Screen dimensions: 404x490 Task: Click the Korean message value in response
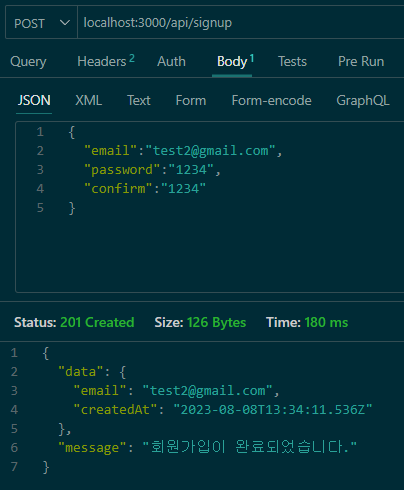pos(250,447)
